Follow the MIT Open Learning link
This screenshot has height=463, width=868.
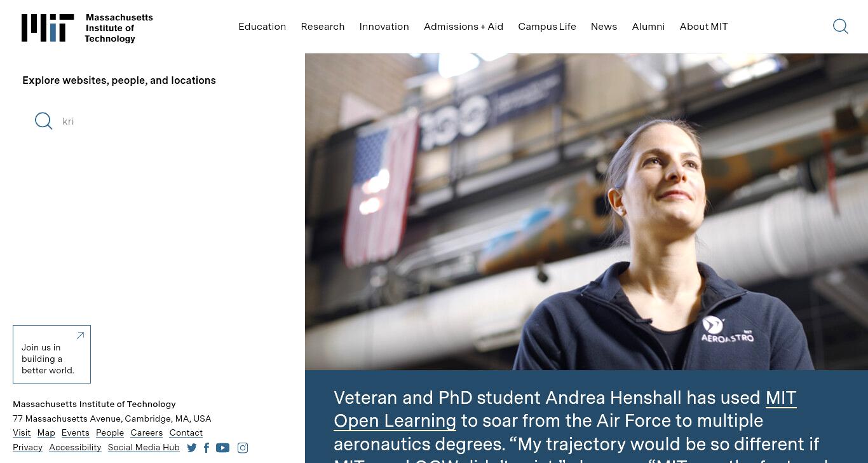coord(565,409)
